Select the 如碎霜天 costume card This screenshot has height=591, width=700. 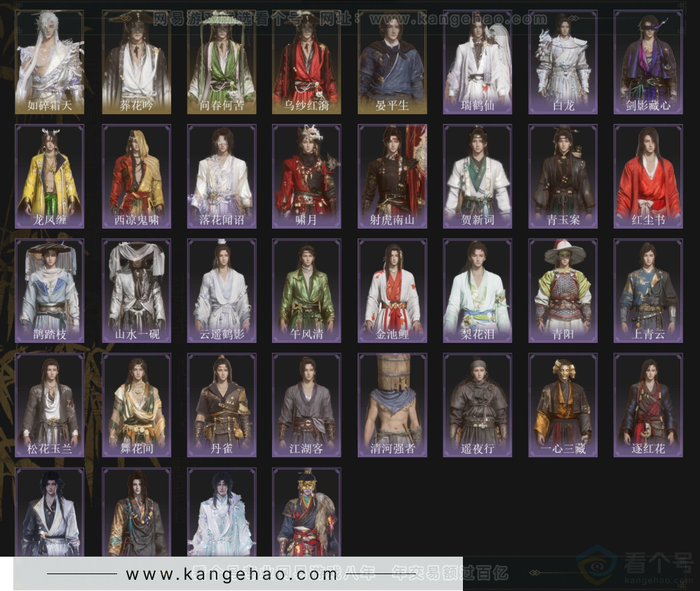pos(50,62)
